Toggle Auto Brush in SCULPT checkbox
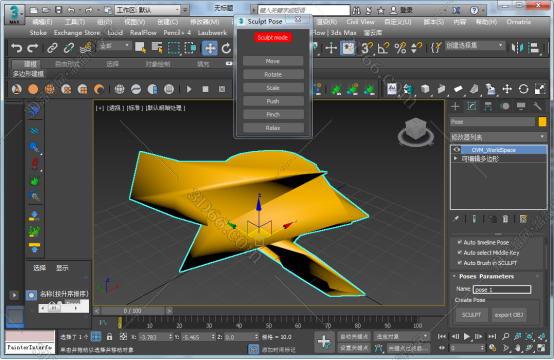Image resolution: width=554 pixels, height=360 pixels. point(459,262)
